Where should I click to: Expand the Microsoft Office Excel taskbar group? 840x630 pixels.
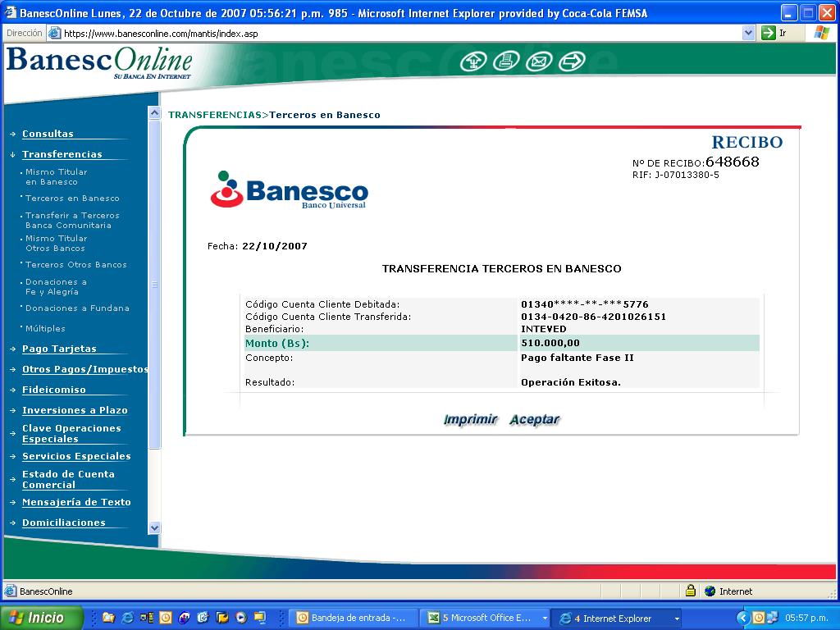coord(545,619)
